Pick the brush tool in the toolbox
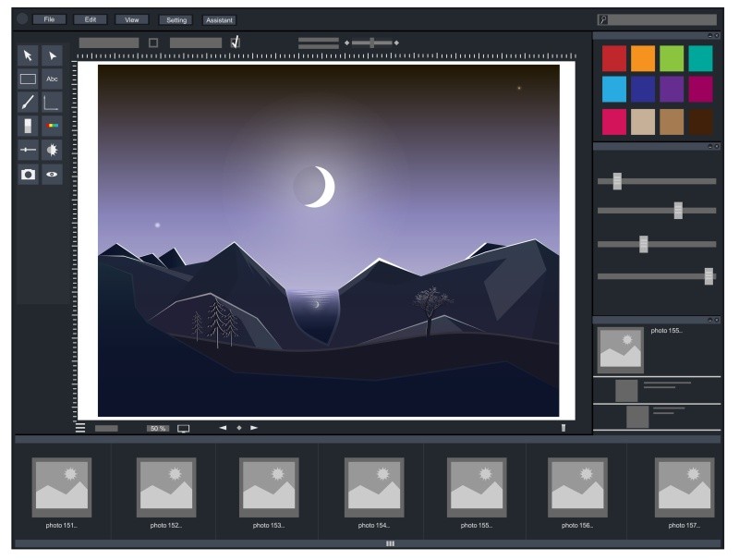The image size is (739, 560). 29,103
